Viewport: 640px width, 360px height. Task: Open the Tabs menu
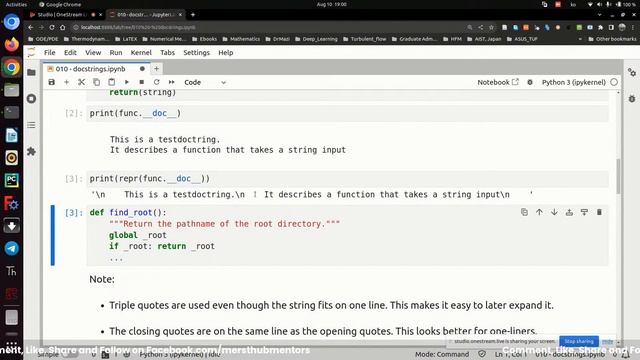pos(167,53)
